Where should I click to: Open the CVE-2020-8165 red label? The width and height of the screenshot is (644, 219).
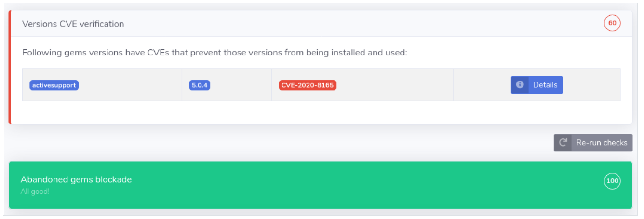point(308,85)
